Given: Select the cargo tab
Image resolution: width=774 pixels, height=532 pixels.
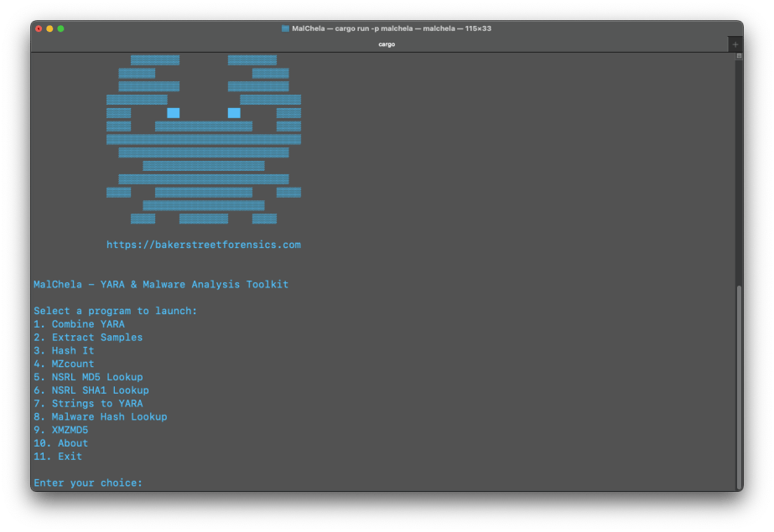Looking at the screenshot, I should click(x=387, y=44).
